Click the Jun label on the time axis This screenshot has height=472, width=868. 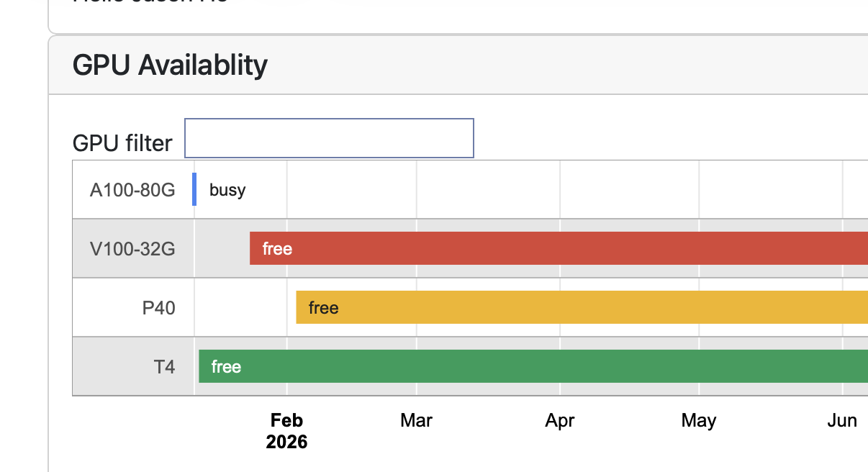tap(841, 420)
